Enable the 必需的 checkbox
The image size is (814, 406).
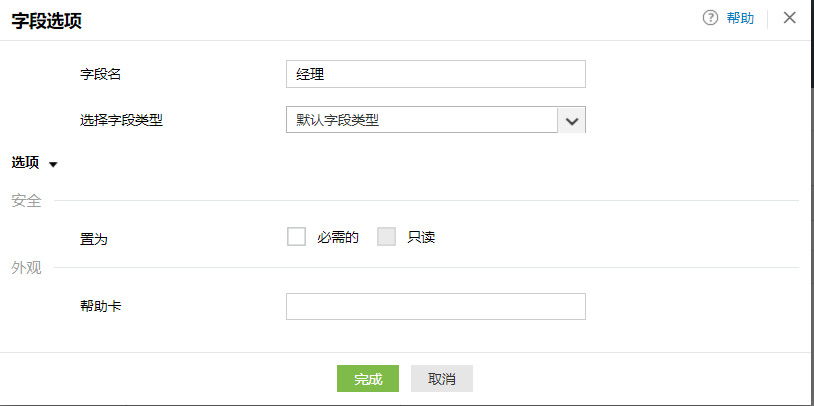click(296, 237)
